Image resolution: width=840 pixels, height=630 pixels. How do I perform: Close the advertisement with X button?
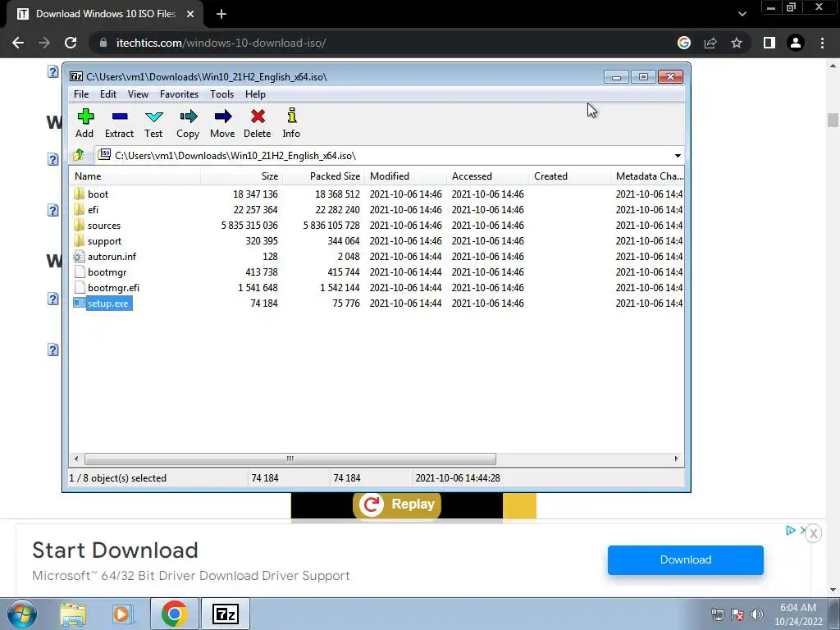pos(813,533)
